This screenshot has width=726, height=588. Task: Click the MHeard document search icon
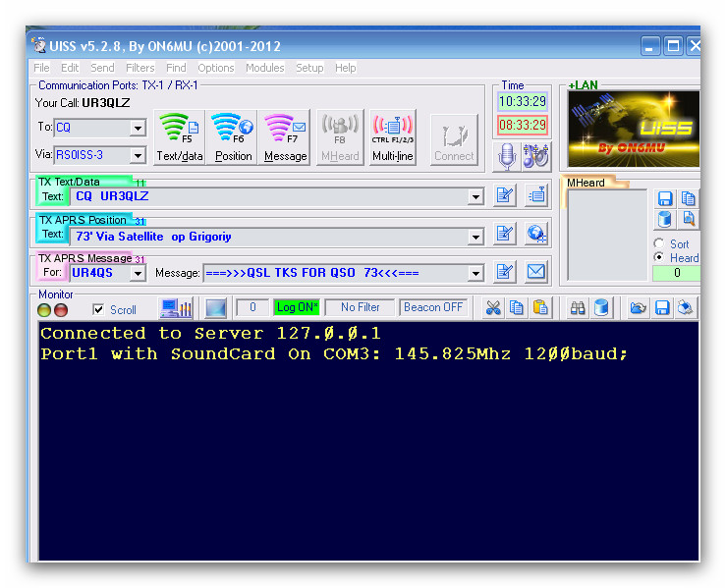(x=688, y=219)
